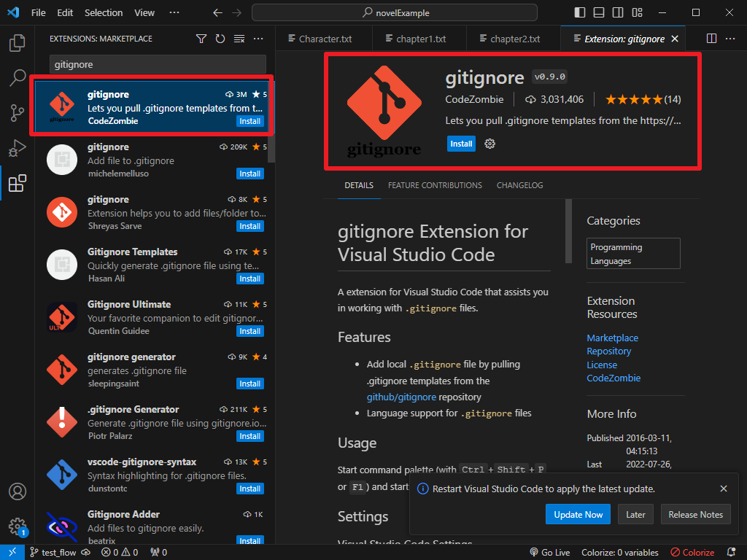Click the Programming Languages category tag

click(633, 254)
